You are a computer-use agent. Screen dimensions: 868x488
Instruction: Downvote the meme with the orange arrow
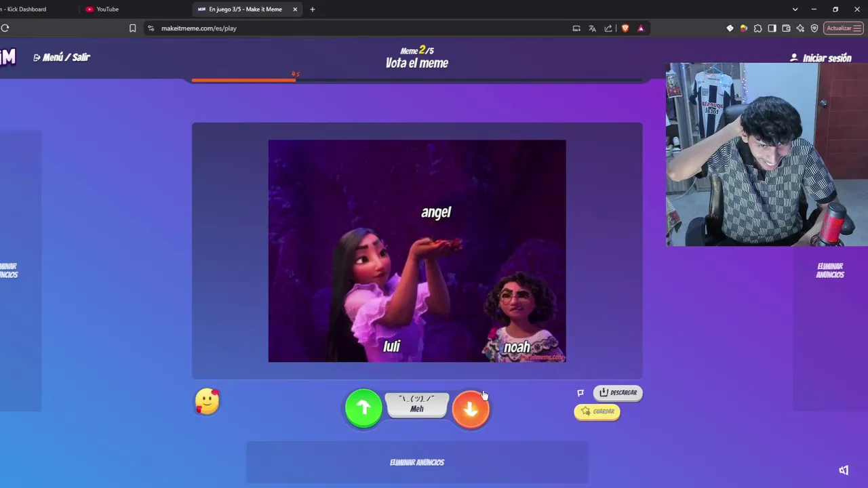coord(471,409)
